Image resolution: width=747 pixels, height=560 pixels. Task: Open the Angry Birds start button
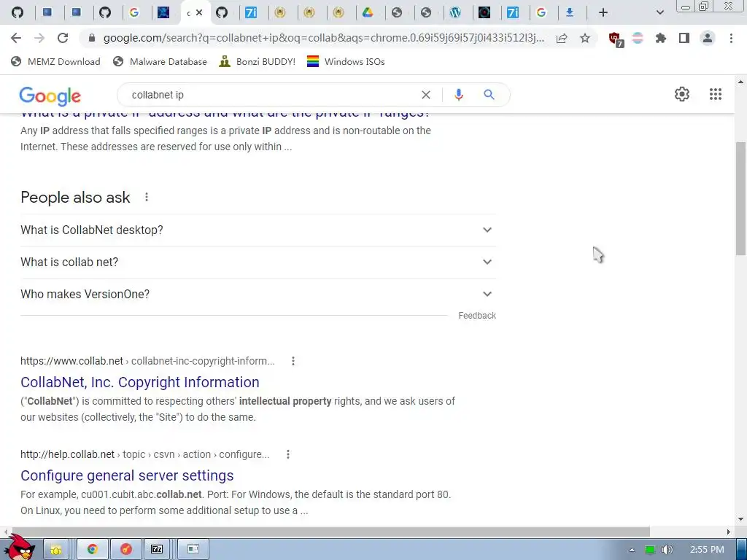(19, 547)
